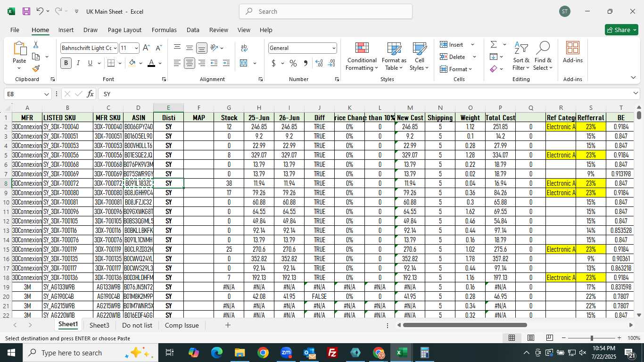This screenshot has height=362, width=644.
Task: Click the Decrease Indent icon
Action: (214, 63)
